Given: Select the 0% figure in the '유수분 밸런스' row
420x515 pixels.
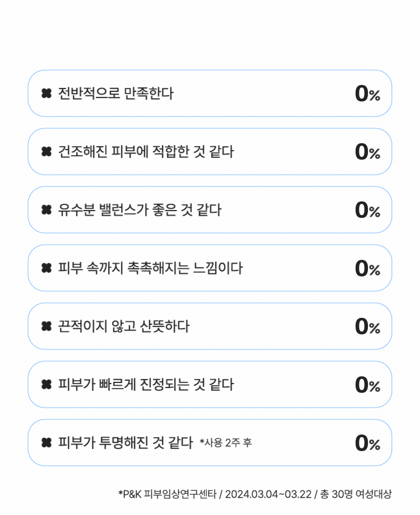Looking at the screenshot, I should tap(367, 210).
